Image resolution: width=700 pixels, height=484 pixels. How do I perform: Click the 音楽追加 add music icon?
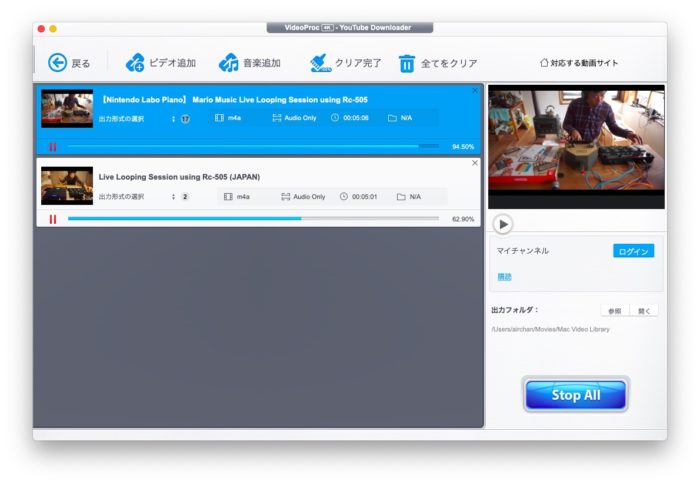tap(228, 63)
